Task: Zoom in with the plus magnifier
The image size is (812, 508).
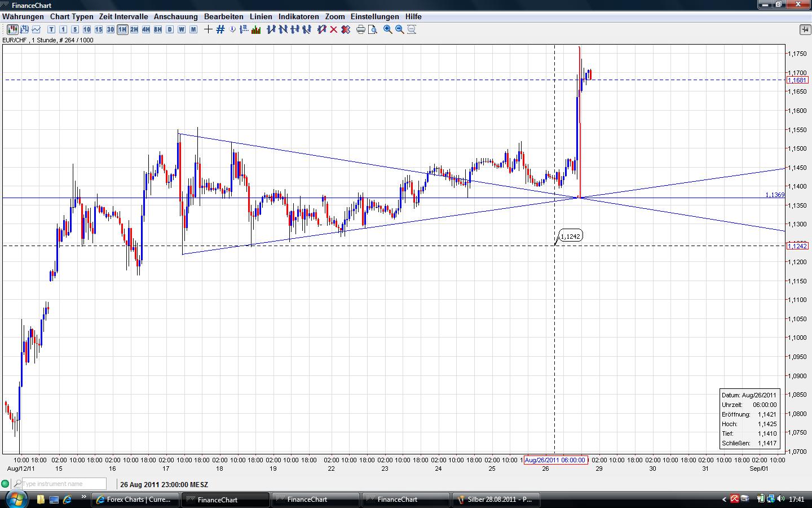Action: pos(388,29)
